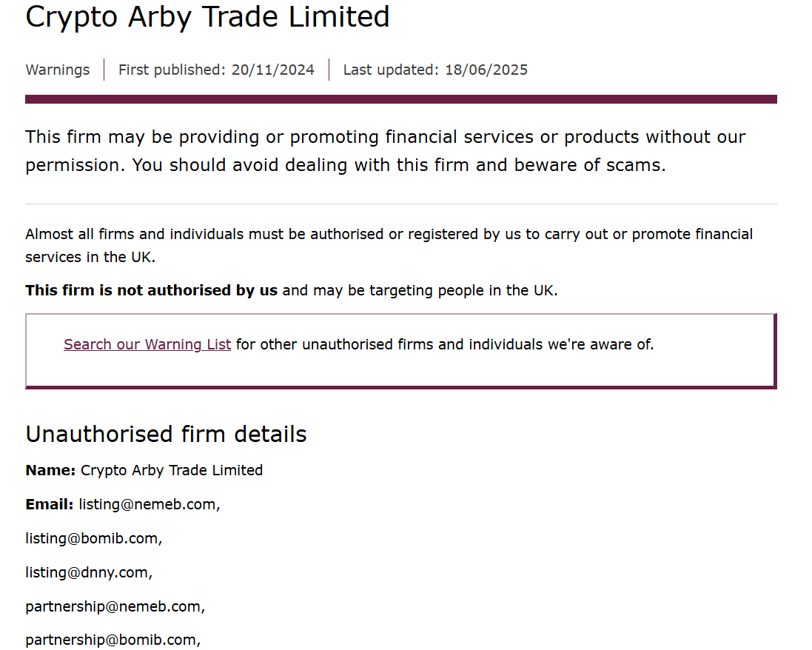The width and height of the screenshot is (812, 650).
Task: Click the 'beware of scams' warning paragraph
Action: tap(386, 151)
